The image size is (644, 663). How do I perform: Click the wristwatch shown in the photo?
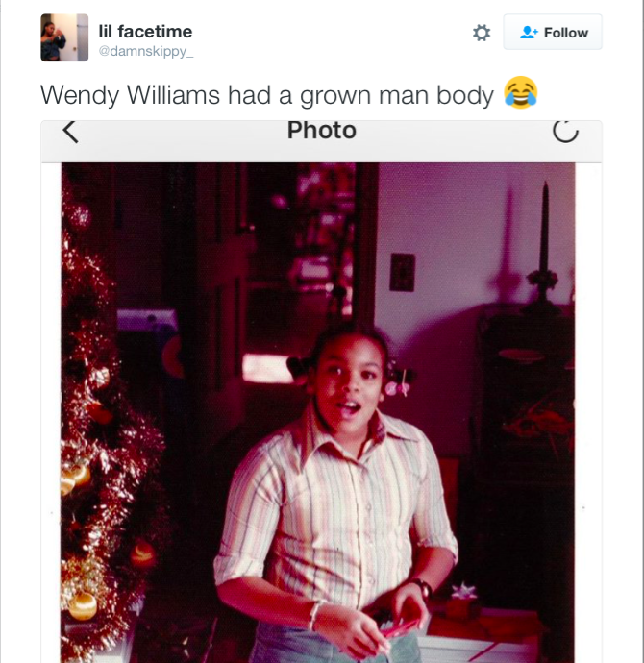pos(420,585)
